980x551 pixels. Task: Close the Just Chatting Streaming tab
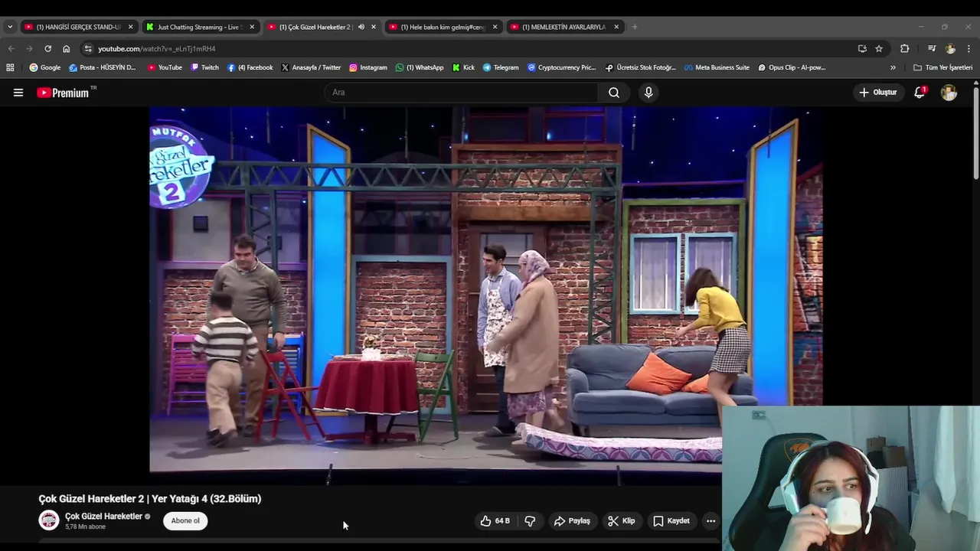(x=252, y=27)
